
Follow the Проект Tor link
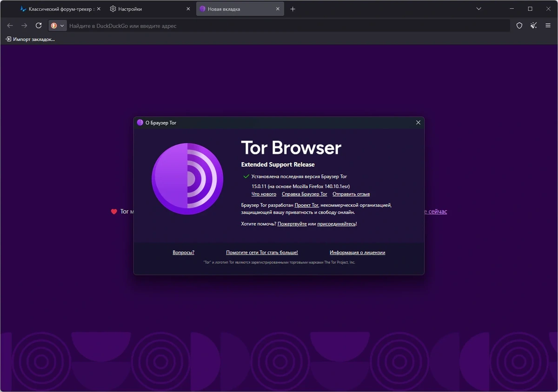tap(306, 205)
